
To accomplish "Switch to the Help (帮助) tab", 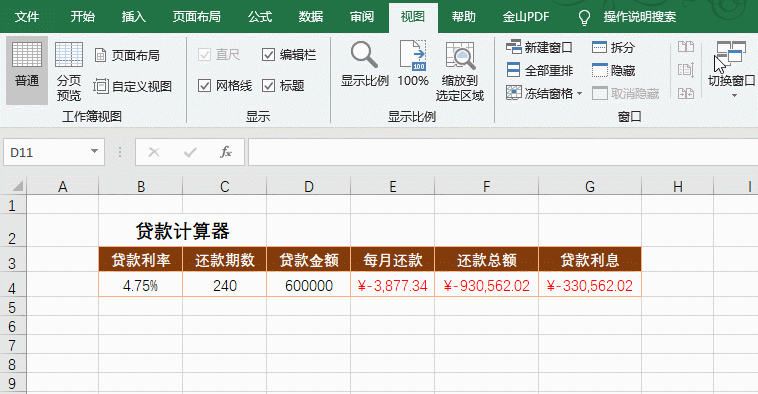I will click(464, 17).
